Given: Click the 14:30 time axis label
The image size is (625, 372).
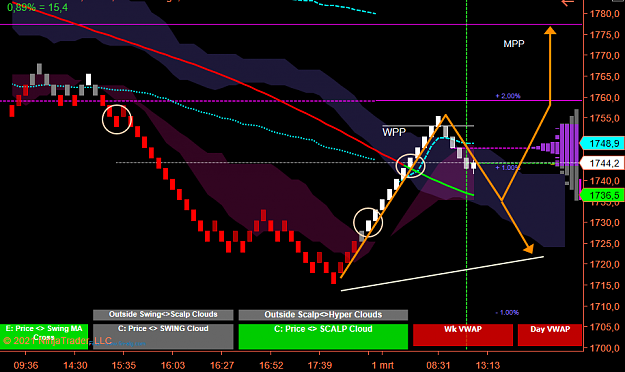Looking at the screenshot, I should pos(75,365).
